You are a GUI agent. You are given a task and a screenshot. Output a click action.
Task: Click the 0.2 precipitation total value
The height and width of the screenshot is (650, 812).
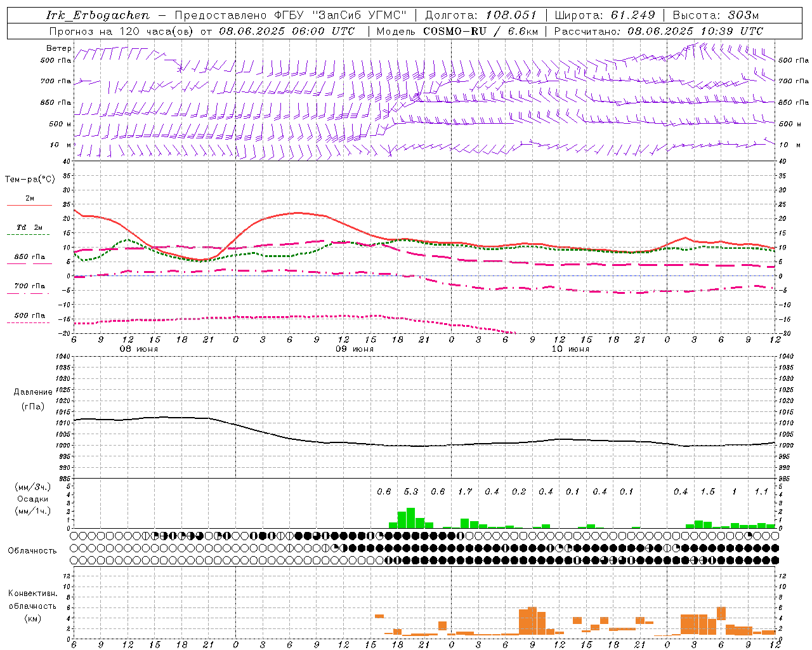click(519, 491)
